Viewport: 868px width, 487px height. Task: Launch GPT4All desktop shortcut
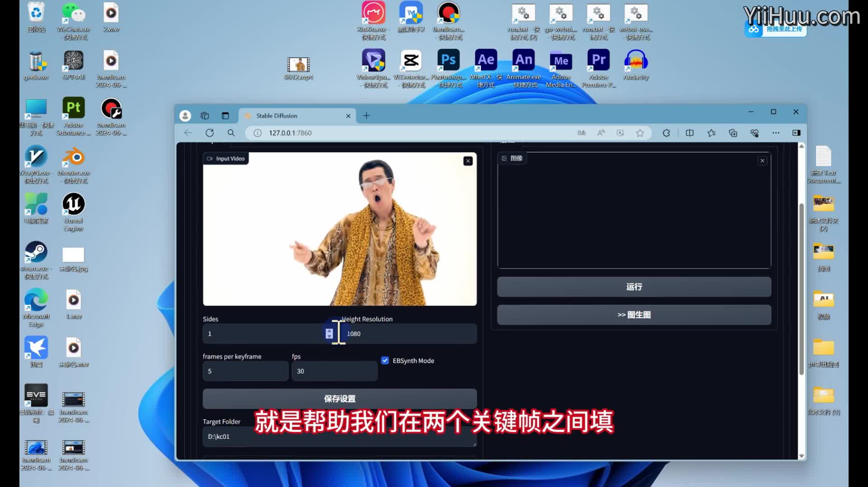coord(74,66)
